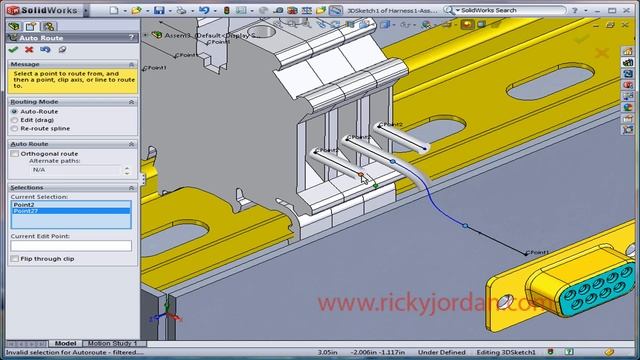The width and height of the screenshot is (640, 360).
Task: Click the New document icon
Action: (114, 10)
